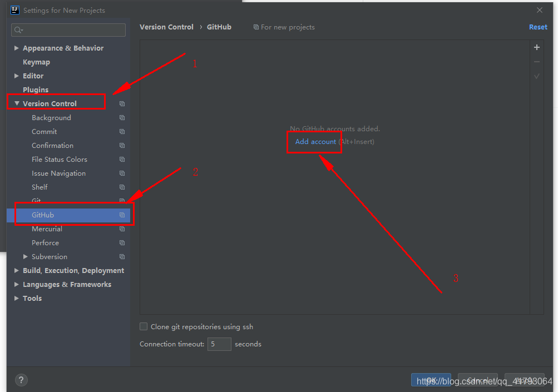
Task: Click the Version Control tree label
Action: tap(50, 104)
